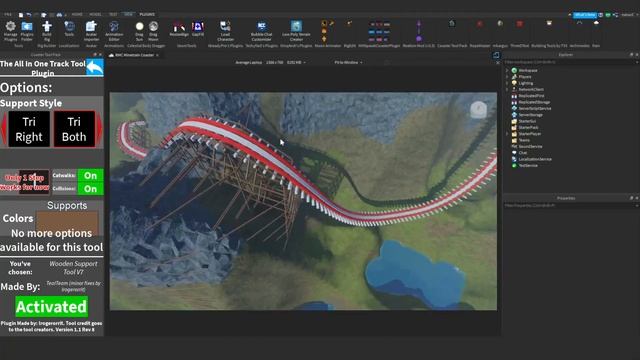The width and height of the screenshot is (640, 360).
Task: Click the view cube in the viewport
Action: 478,109
